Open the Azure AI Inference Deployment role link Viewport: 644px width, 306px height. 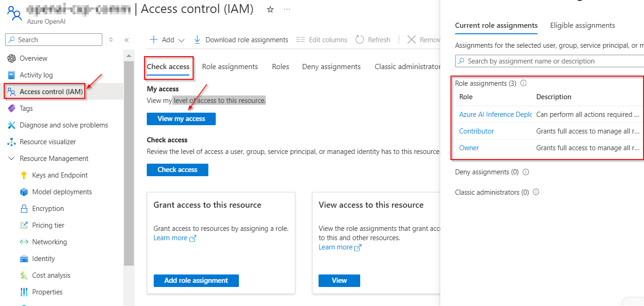(x=495, y=115)
